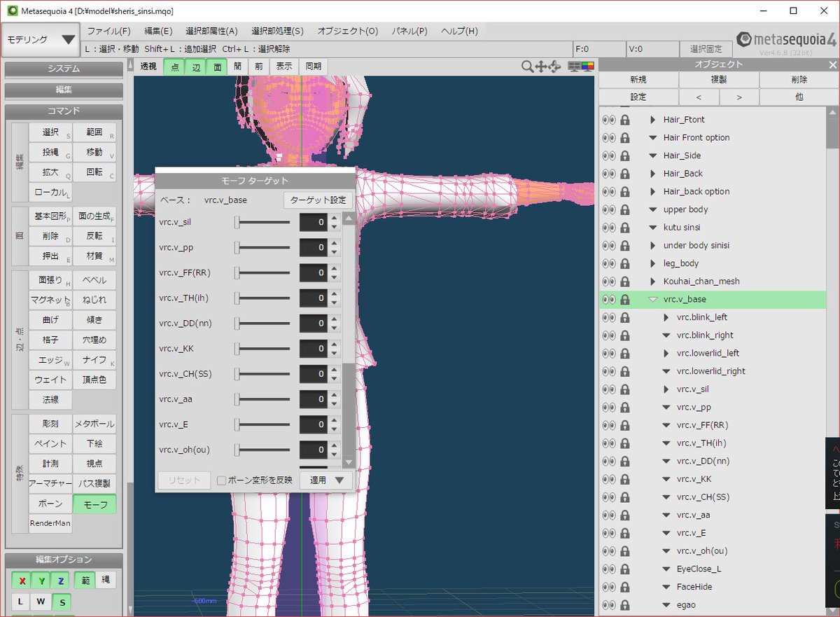Toggle X axis edit option
840x617 pixels.
coord(22,581)
